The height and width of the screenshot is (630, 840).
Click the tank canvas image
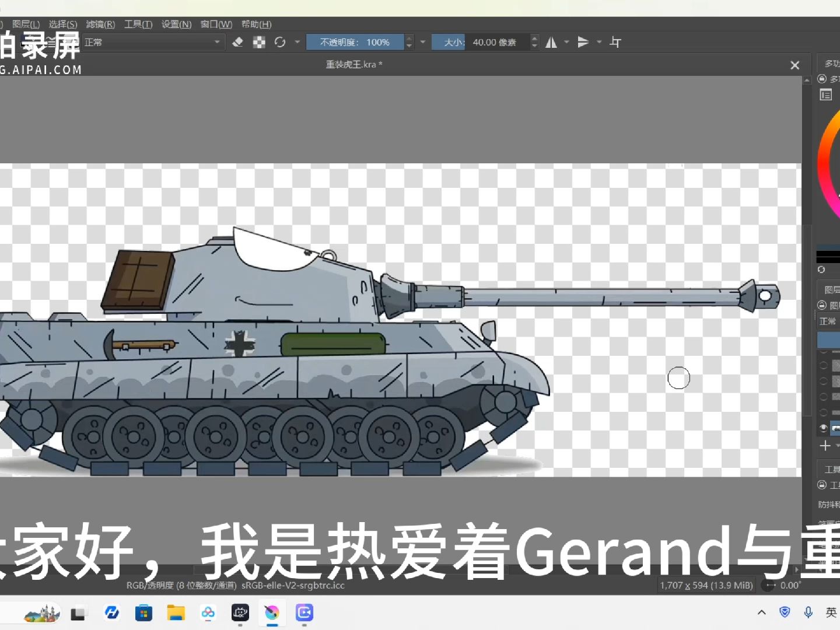[x=400, y=320]
